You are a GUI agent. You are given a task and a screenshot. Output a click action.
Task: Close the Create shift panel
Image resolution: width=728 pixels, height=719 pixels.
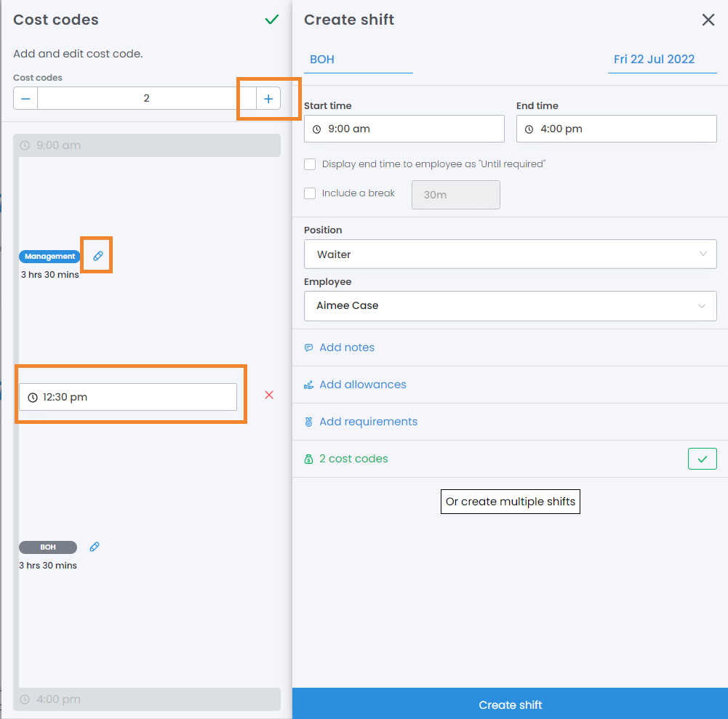pyautogui.click(x=708, y=20)
